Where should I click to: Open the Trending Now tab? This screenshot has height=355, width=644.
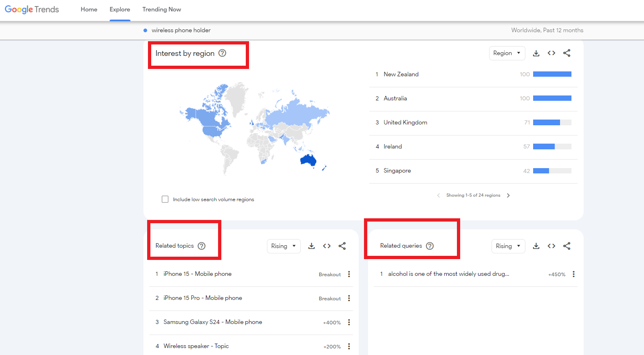[161, 9]
